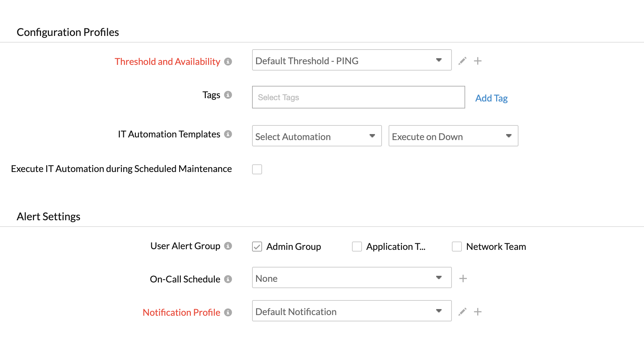Add new On-Call Schedule with plus icon
The width and height of the screenshot is (644, 350).
[463, 278]
